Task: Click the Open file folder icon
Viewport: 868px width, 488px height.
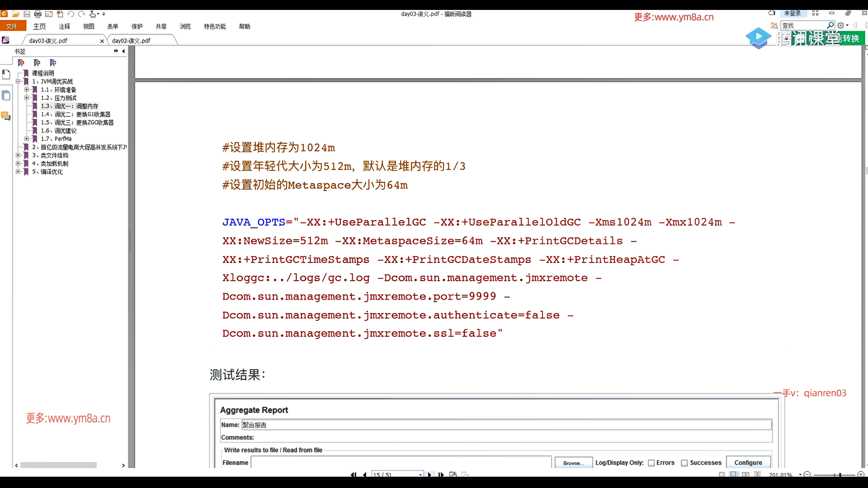Action: (15, 14)
